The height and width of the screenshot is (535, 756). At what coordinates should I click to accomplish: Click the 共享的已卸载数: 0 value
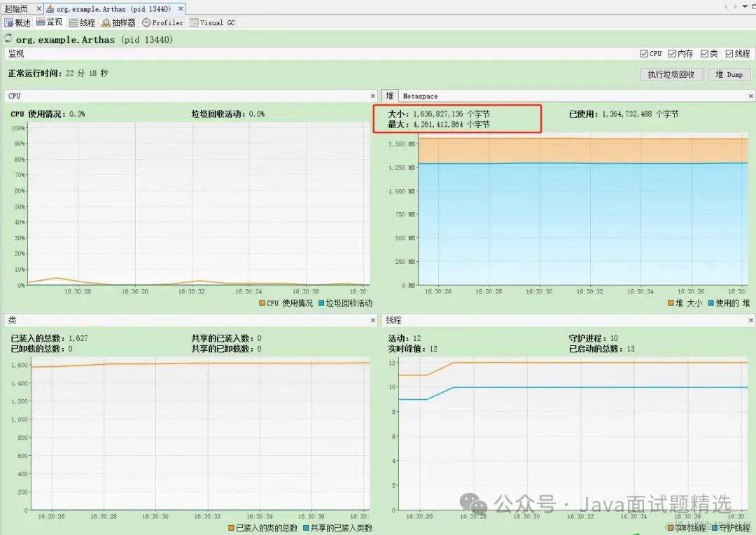click(x=227, y=349)
